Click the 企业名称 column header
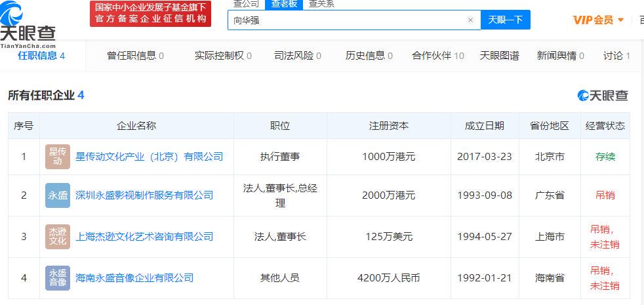Screen dimensions: 644x305 click(x=136, y=126)
